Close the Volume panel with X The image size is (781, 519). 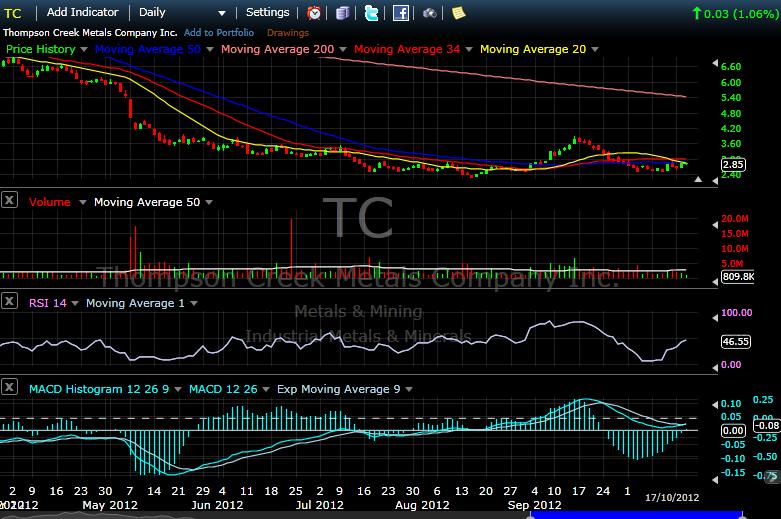(x=10, y=201)
